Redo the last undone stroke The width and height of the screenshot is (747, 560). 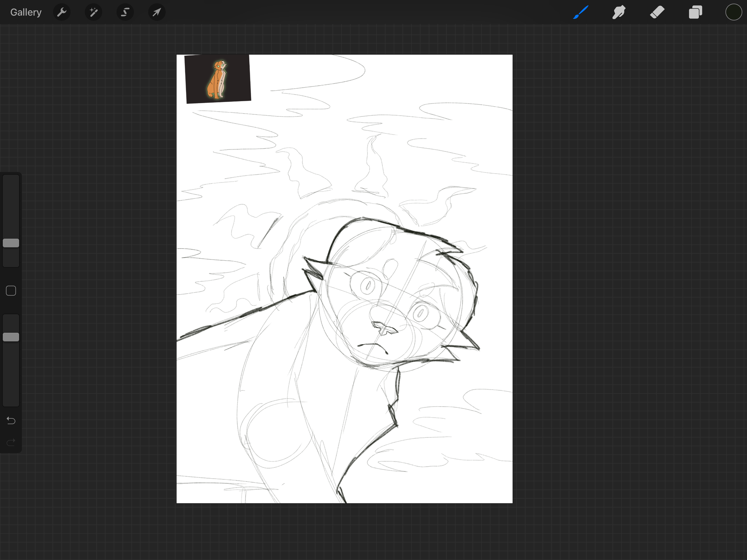tap(11, 442)
